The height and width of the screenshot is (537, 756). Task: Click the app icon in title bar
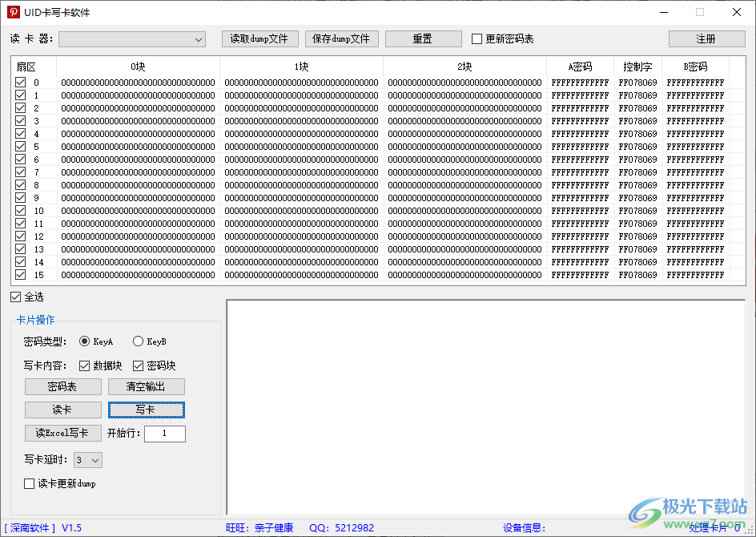(x=14, y=12)
